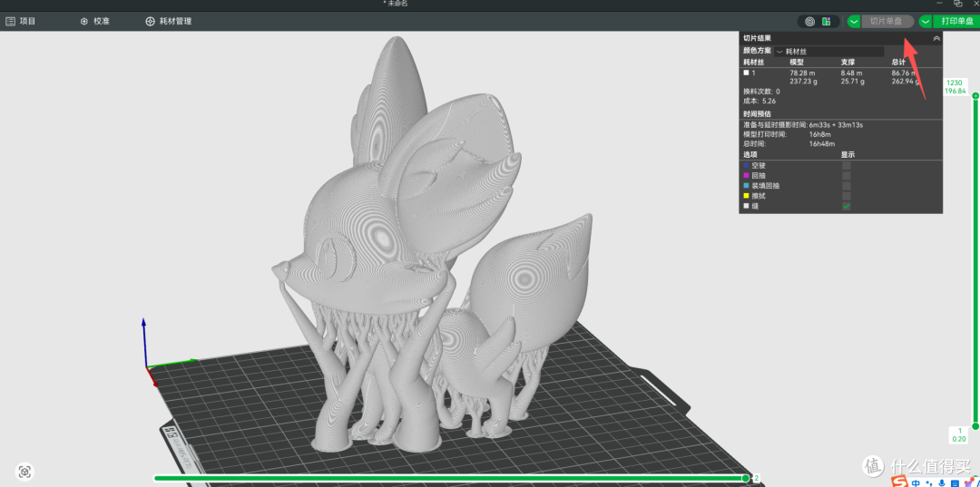This screenshot has height=487, width=980.
Task: Click the 6m33s + 33m13s prepare time
Action: pos(836,125)
